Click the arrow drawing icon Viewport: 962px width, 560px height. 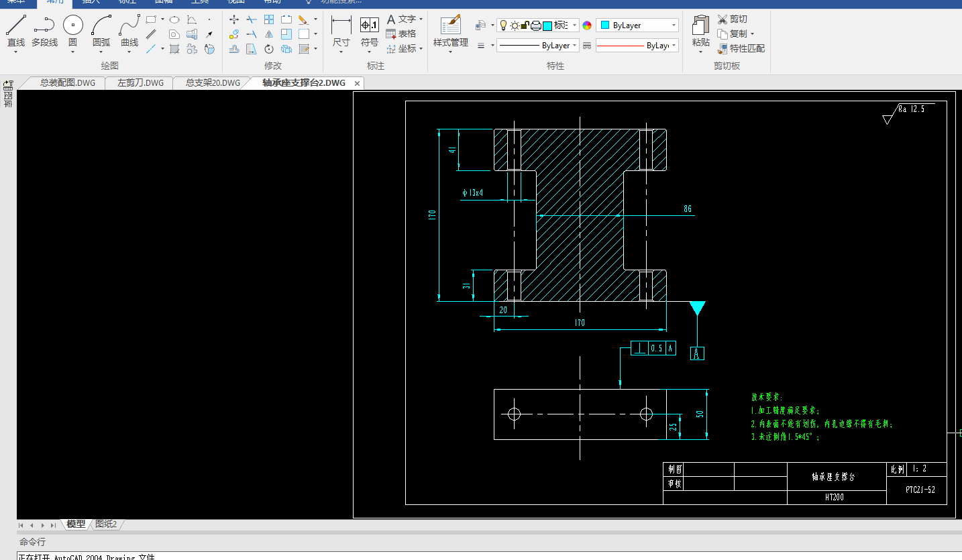click(x=209, y=34)
